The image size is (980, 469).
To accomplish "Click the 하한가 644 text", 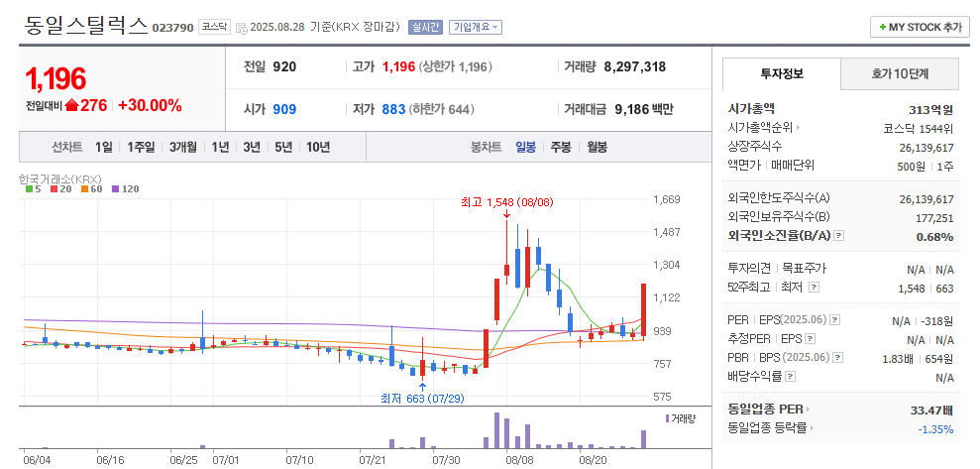I will coord(442,109).
